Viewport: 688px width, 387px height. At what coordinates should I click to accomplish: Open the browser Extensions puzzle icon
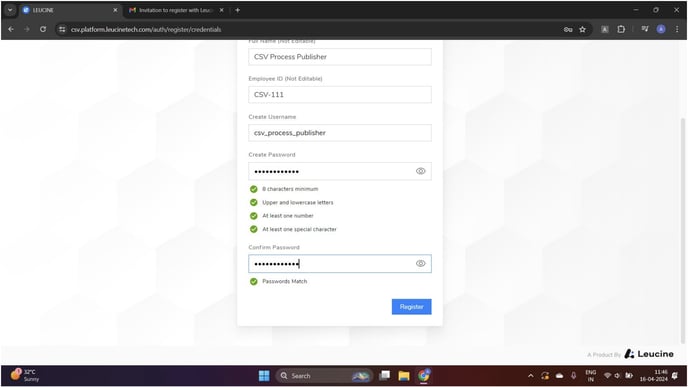tap(621, 29)
